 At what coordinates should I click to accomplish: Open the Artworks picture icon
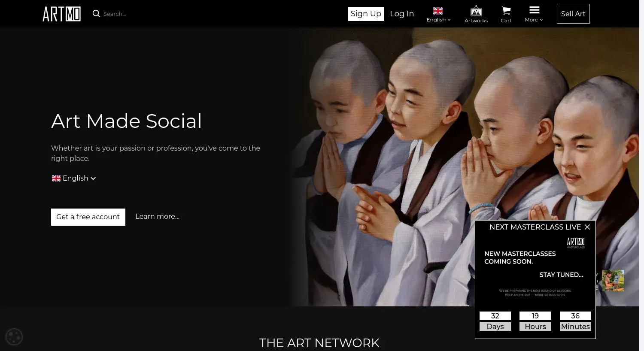(476, 11)
